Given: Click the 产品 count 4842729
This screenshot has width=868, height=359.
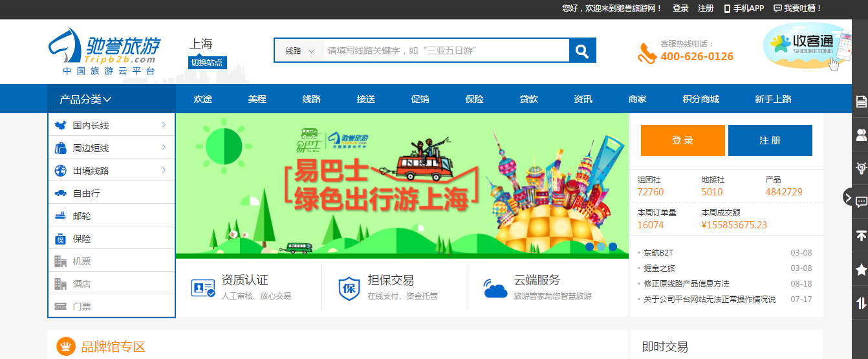Looking at the screenshot, I should (784, 192).
